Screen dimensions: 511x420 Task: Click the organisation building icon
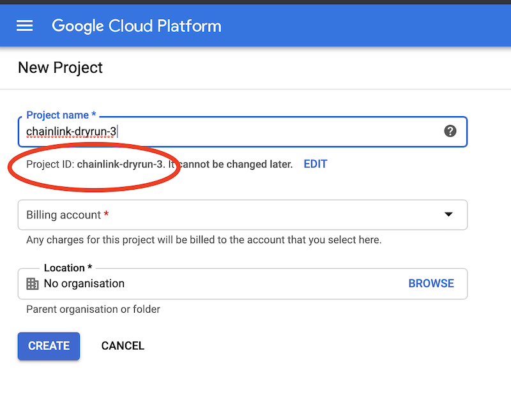click(33, 283)
